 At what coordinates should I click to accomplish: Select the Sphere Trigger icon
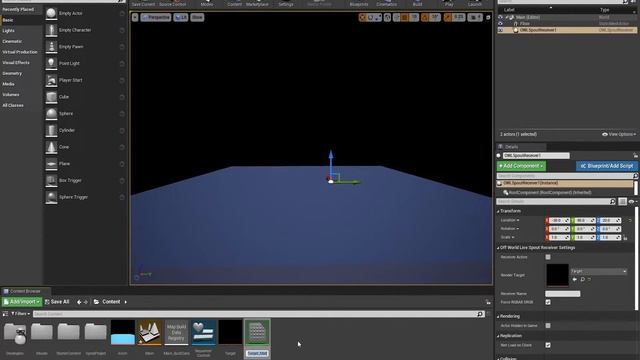click(x=51, y=198)
